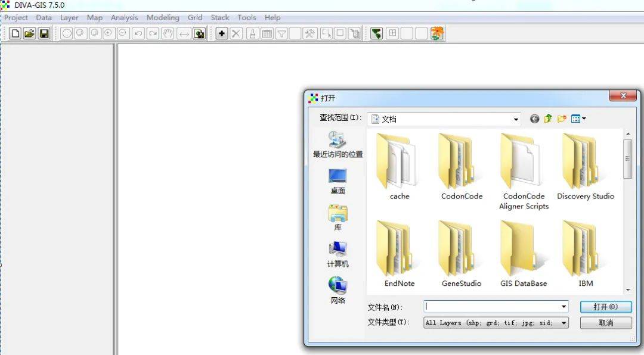Go to 最近访问的位置 recent places

coord(338,145)
